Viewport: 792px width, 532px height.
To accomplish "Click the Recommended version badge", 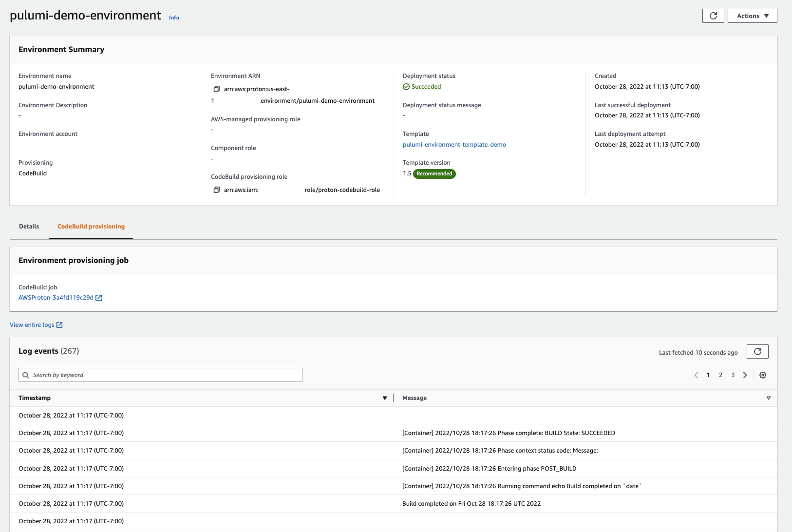I will point(434,174).
